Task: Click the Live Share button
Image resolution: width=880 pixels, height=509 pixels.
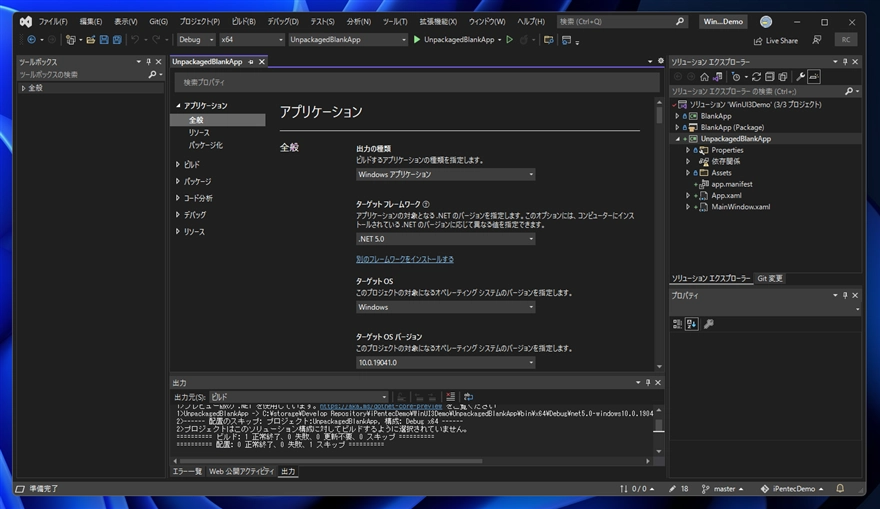Action: [x=776, y=40]
